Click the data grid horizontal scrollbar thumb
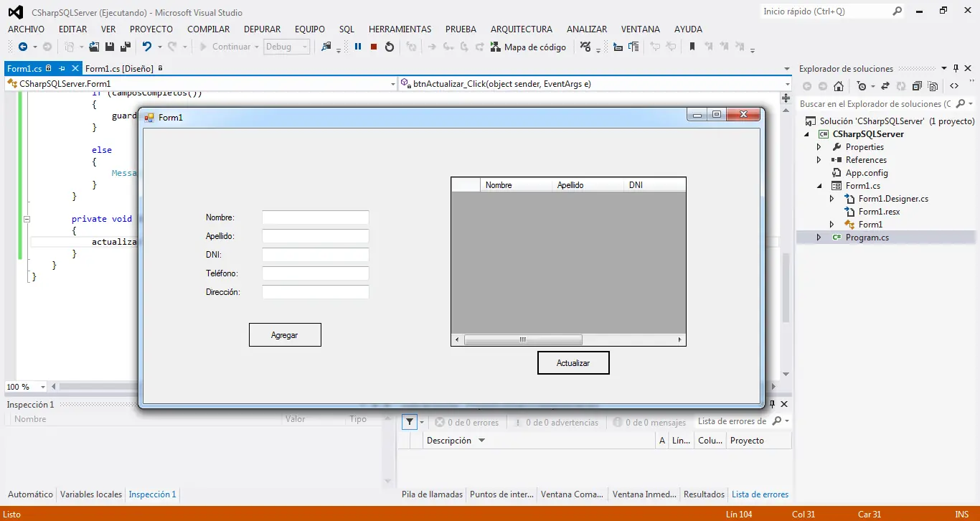This screenshot has width=980, height=521. 523,340
